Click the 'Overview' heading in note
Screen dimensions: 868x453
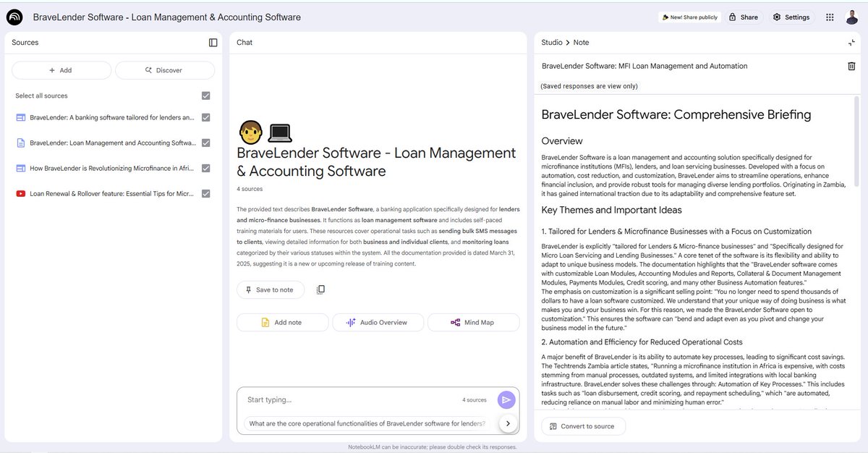(562, 141)
